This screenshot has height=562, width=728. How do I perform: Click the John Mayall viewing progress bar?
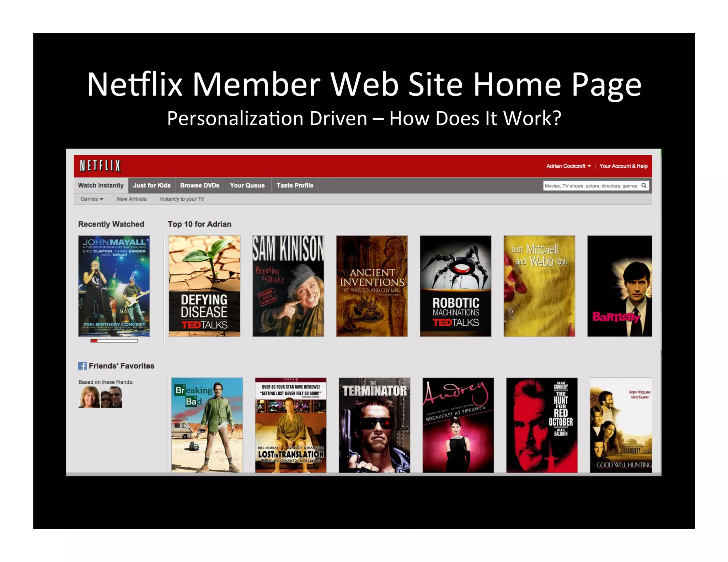point(114,341)
